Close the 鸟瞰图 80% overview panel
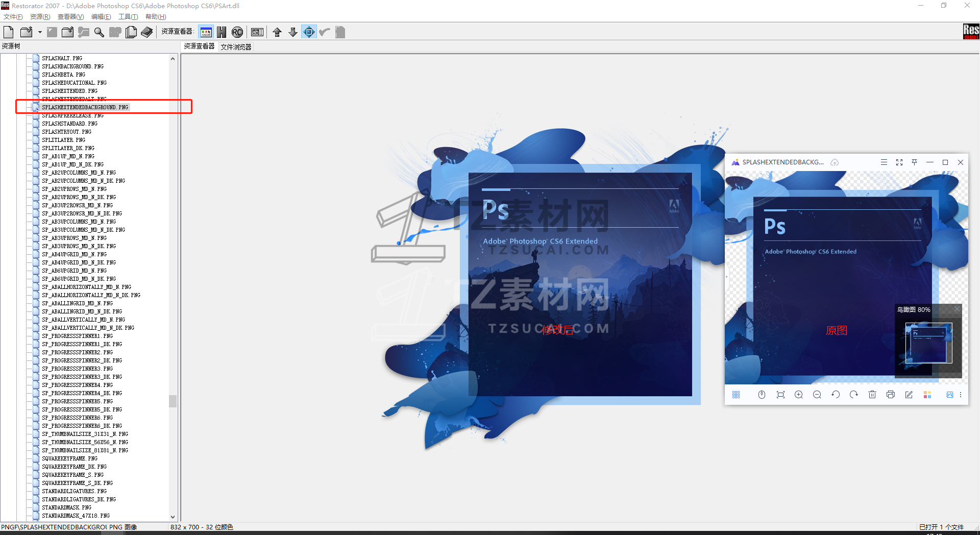980x535 pixels. pyautogui.click(x=957, y=309)
